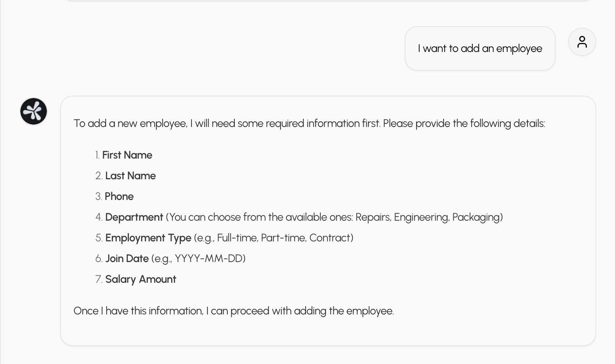Select the 'Salary Amount' list entry

141,279
